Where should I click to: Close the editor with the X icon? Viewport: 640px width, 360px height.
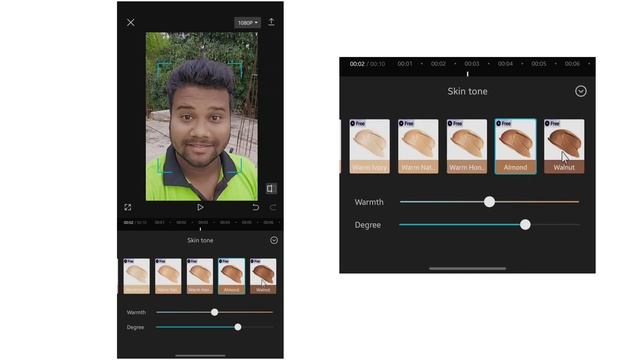[x=131, y=22]
